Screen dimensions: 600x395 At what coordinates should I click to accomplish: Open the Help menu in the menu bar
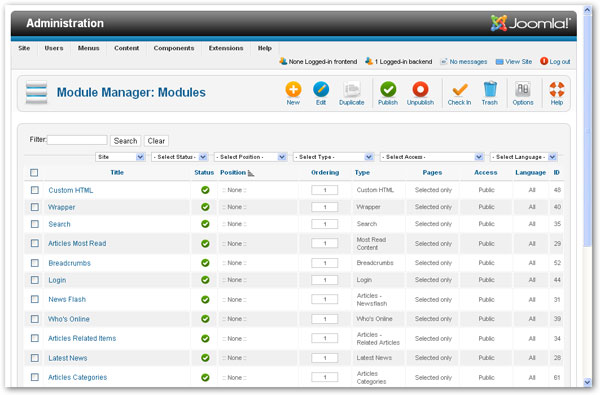[264, 48]
